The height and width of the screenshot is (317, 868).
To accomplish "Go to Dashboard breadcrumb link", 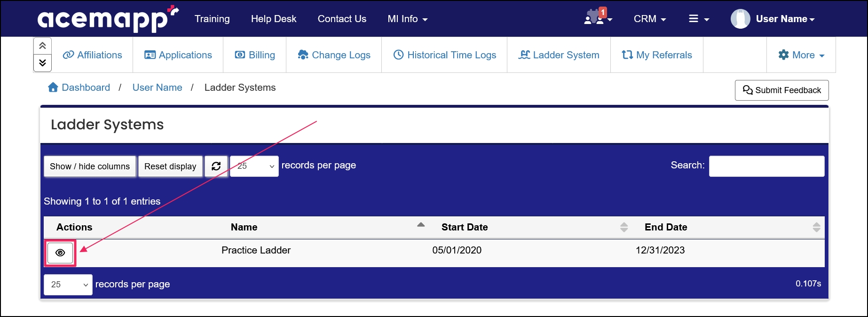I will tap(86, 87).
